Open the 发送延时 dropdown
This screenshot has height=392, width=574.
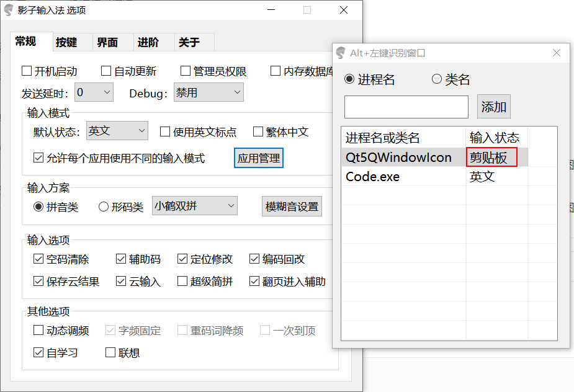pyautogui.click(x=94, y=92)
